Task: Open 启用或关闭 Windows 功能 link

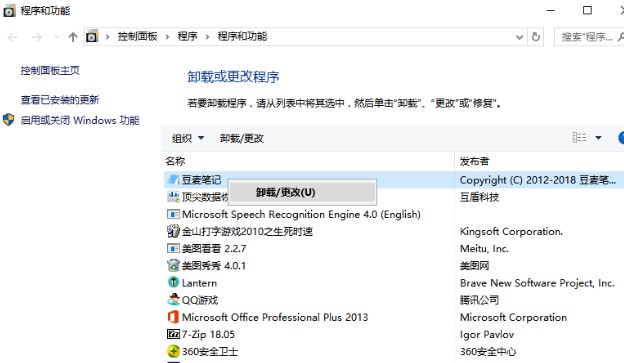Action: click(x=80, y=120)
